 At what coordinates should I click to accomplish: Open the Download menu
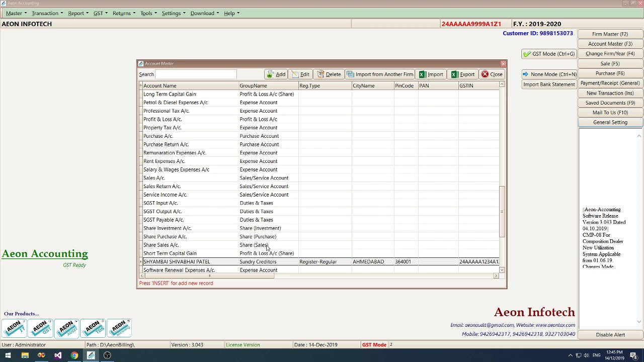tap(204, 13)
